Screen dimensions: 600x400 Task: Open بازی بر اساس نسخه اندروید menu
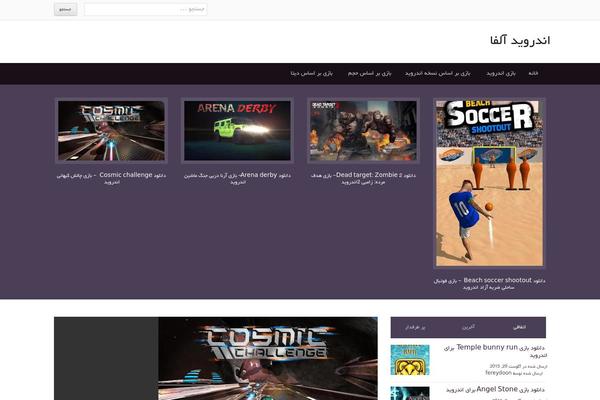click(438, 73)
